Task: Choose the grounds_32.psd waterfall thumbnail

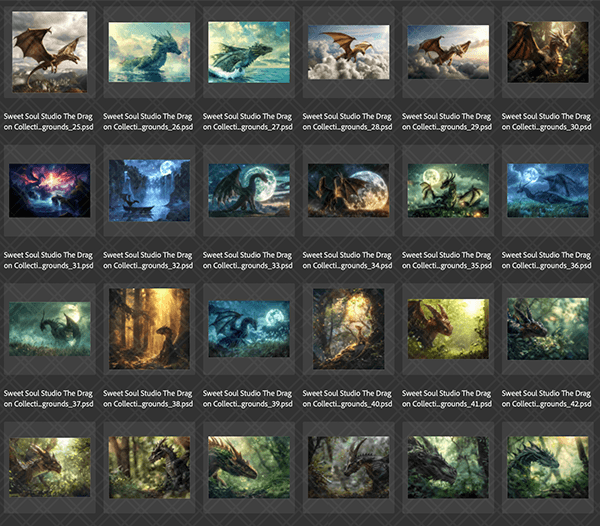Action: coord(149,191)
